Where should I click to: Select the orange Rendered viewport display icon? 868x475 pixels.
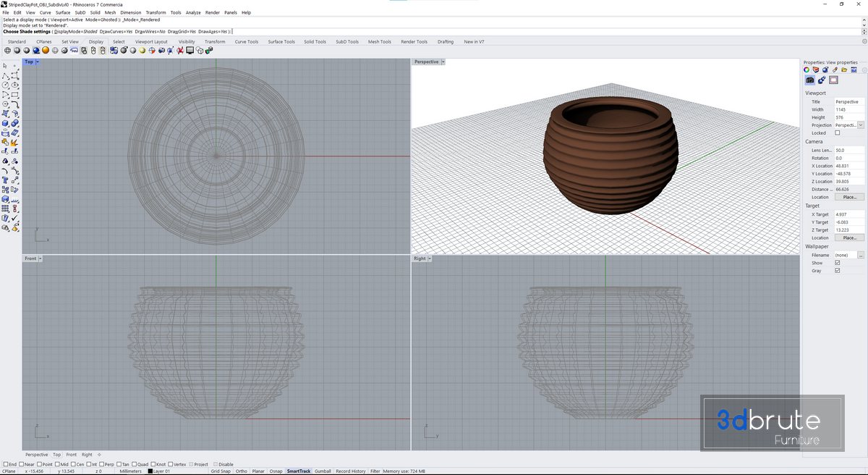[x=45, y=51]
